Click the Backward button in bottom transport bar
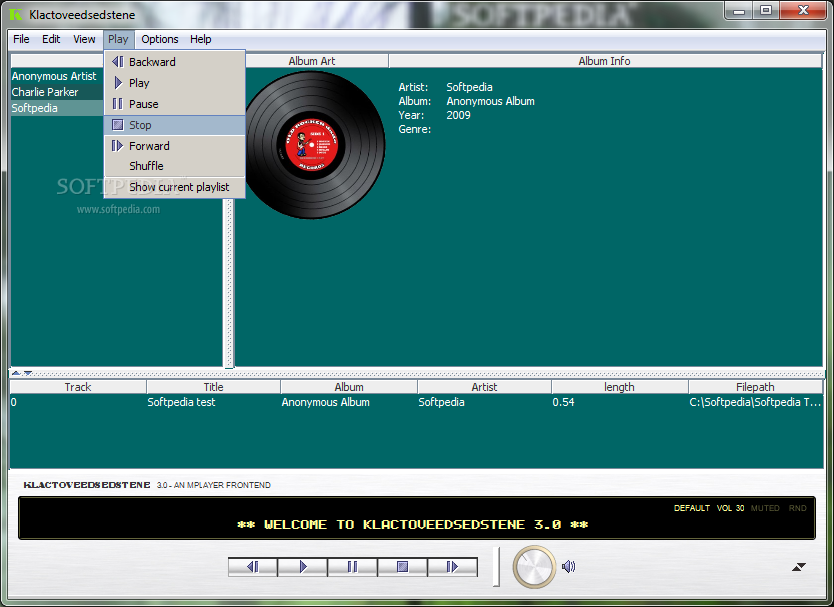 [253, 567]
